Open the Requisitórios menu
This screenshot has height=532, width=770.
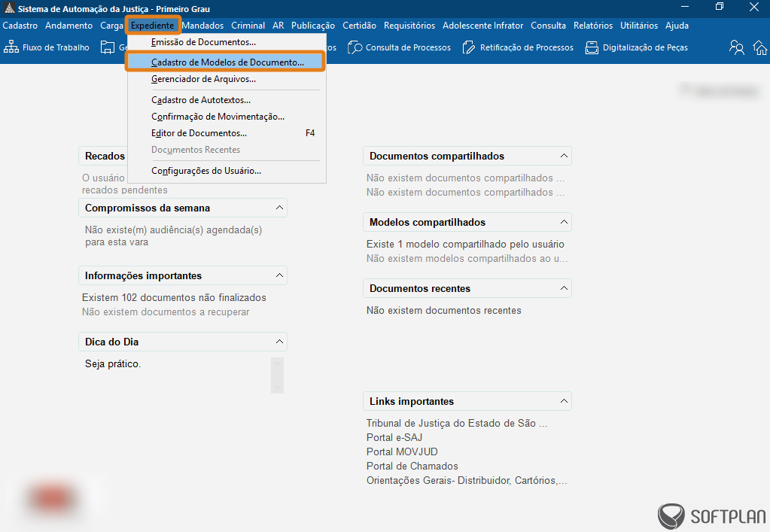tap(409, 26)
